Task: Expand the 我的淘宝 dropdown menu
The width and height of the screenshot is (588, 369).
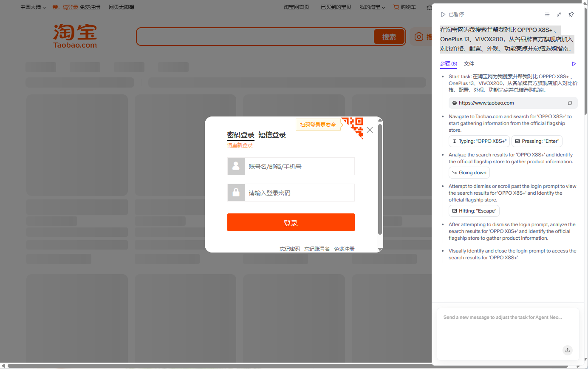Action: point(372,7)
